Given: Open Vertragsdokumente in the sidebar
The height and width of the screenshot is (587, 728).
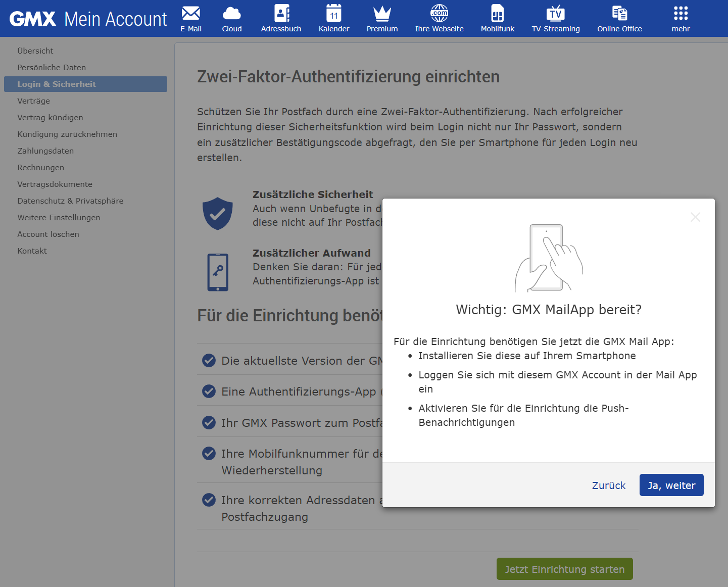Looking at the screenshot, I should tap(55, 184).
